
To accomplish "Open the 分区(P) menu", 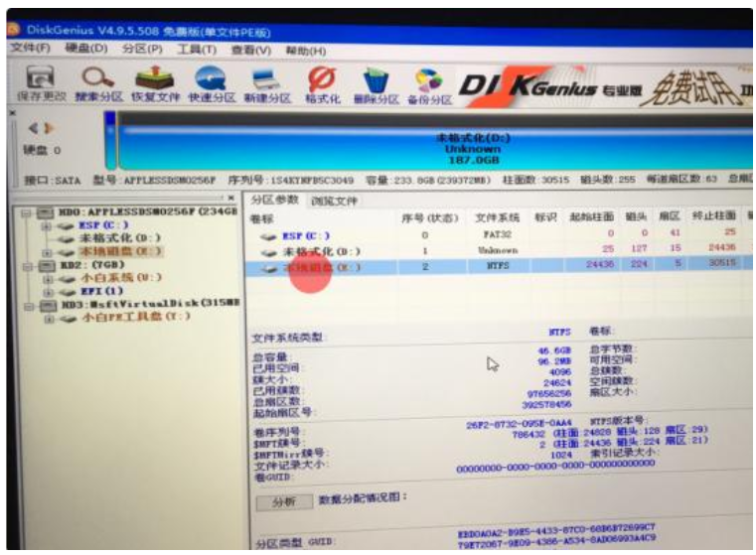I will (x=142, y=49).
